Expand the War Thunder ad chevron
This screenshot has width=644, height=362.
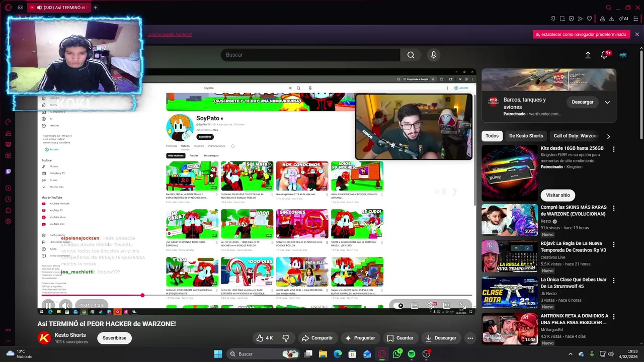coord(607,102)
